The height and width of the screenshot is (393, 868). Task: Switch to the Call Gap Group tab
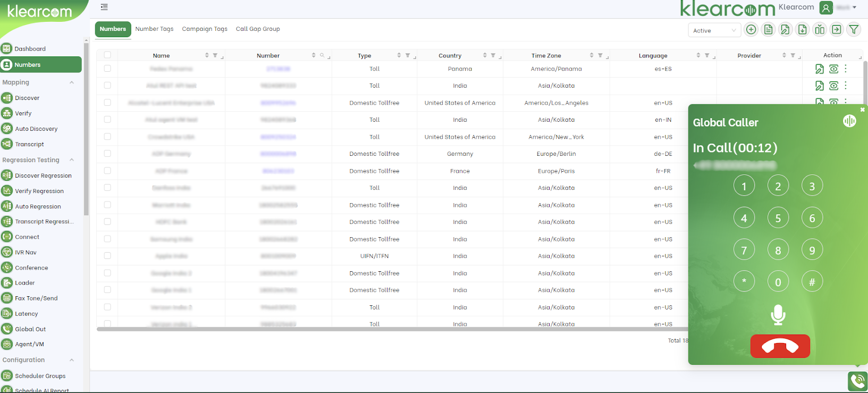click(x=258, y=29)
